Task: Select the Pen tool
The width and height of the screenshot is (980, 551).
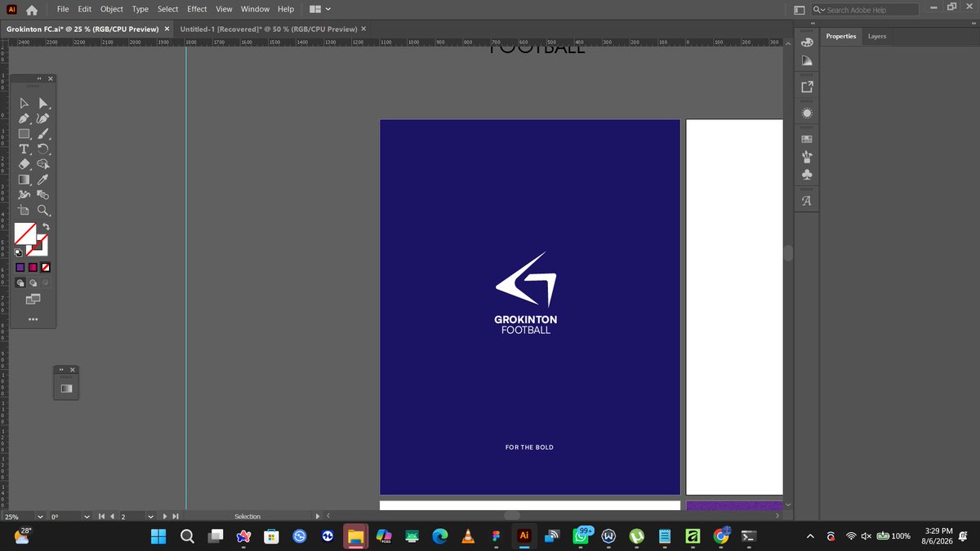Action: coord(24,118)
